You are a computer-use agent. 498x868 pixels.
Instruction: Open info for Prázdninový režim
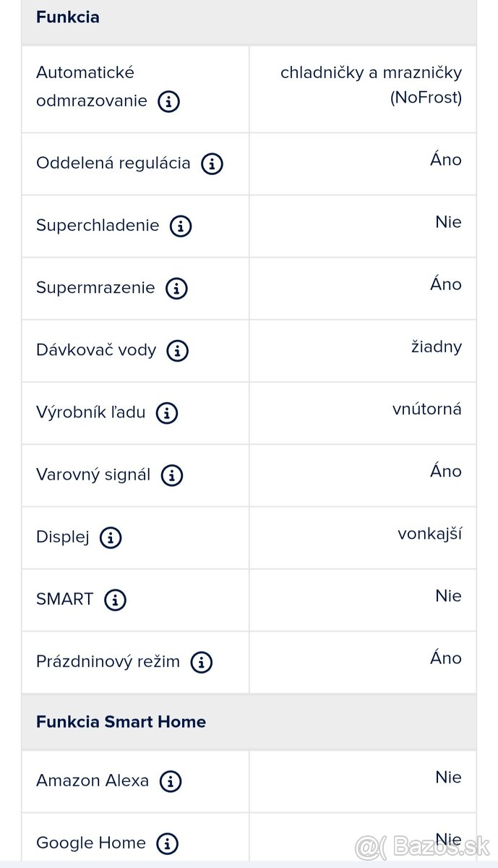point(201,663)
